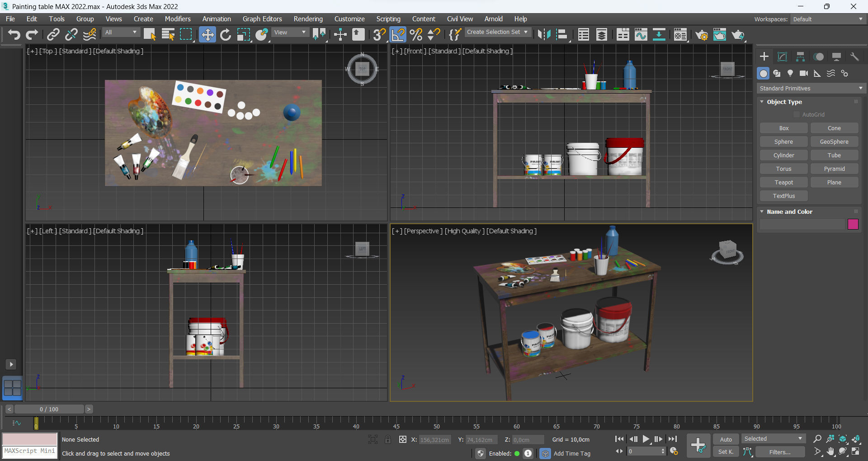The width and height of the screenshot is (868, 461).
Task: Select the Shapes create category
Action: click(x=777, y=73)
